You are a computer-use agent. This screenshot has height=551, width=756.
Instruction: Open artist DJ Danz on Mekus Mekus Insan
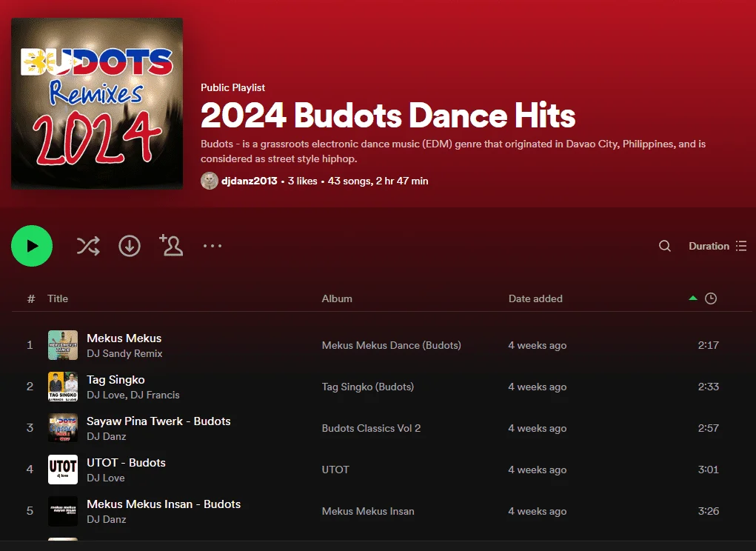click(x=107, y=519)
